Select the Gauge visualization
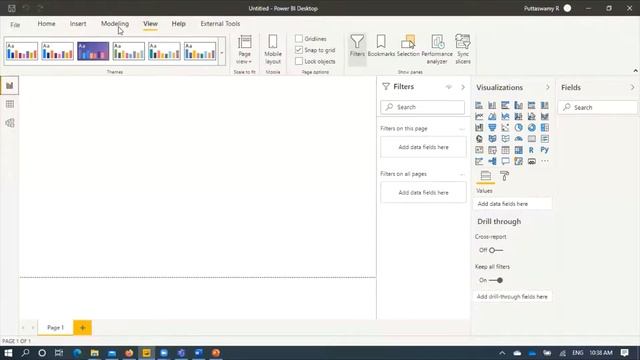640x360 pixels. click(x=518, y=139)
